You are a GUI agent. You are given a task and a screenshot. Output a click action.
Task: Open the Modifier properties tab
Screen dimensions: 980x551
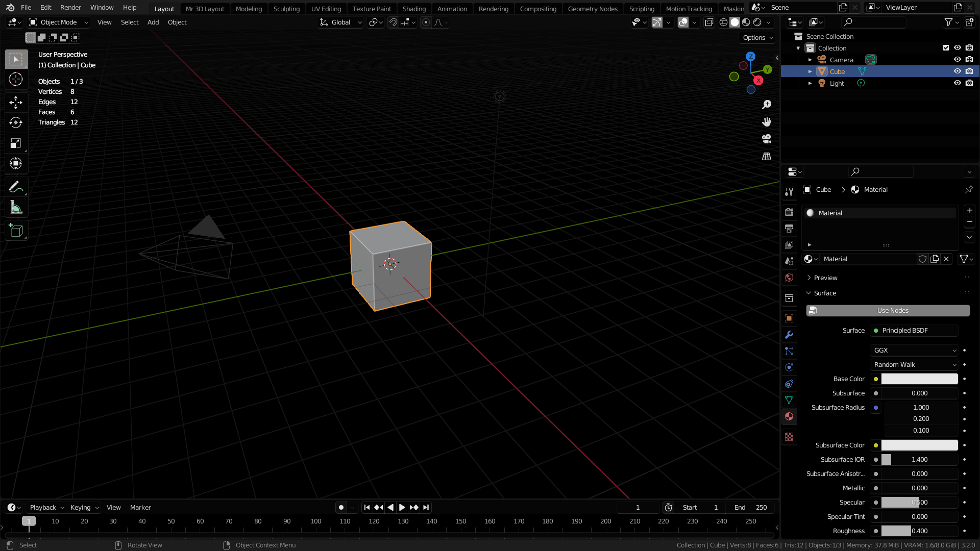[789, 335]
